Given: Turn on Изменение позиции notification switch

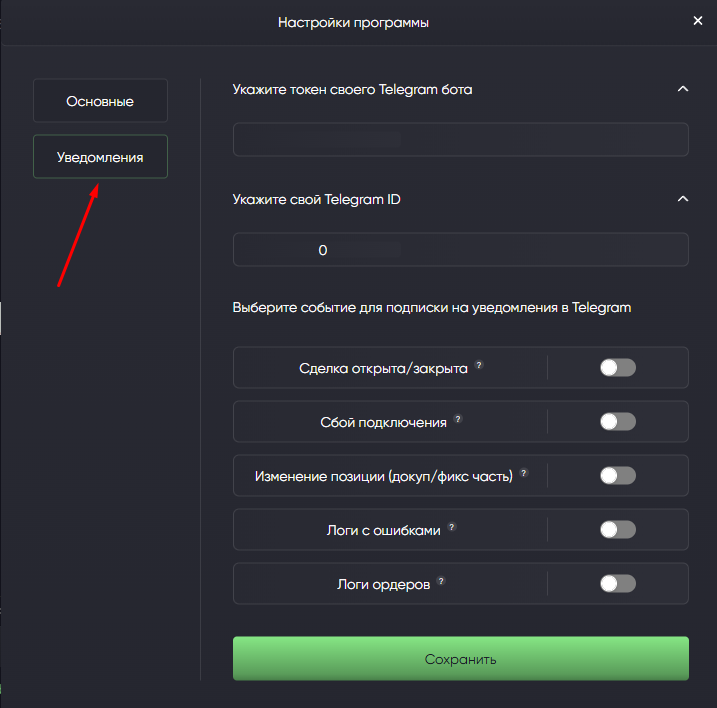Looking at the screenshot, I should point(617,476).
